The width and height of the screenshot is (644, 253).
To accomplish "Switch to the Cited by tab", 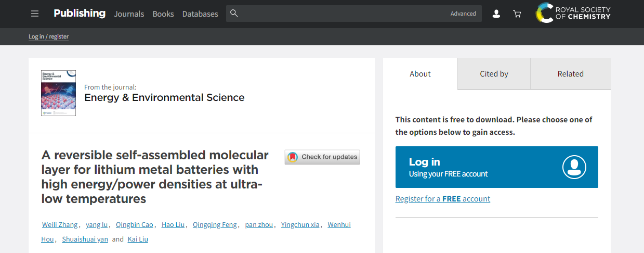I will tap(494, 74).
